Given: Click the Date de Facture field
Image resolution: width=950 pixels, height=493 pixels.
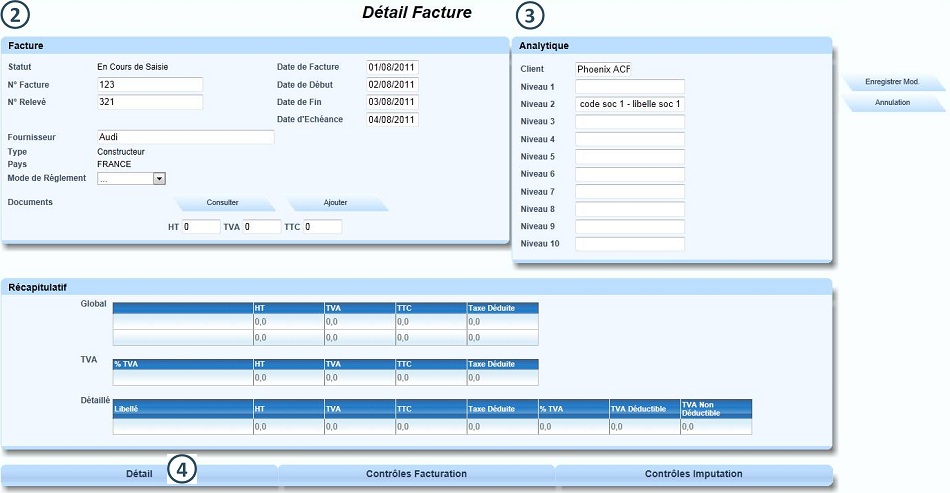Looking at the screenshot, I should (392, 68).
